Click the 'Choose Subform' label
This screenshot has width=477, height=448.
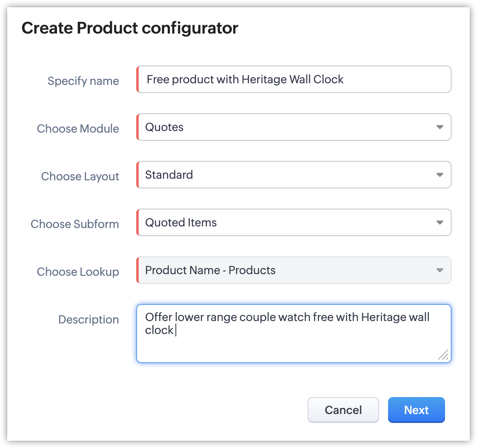tap(75, 224)
